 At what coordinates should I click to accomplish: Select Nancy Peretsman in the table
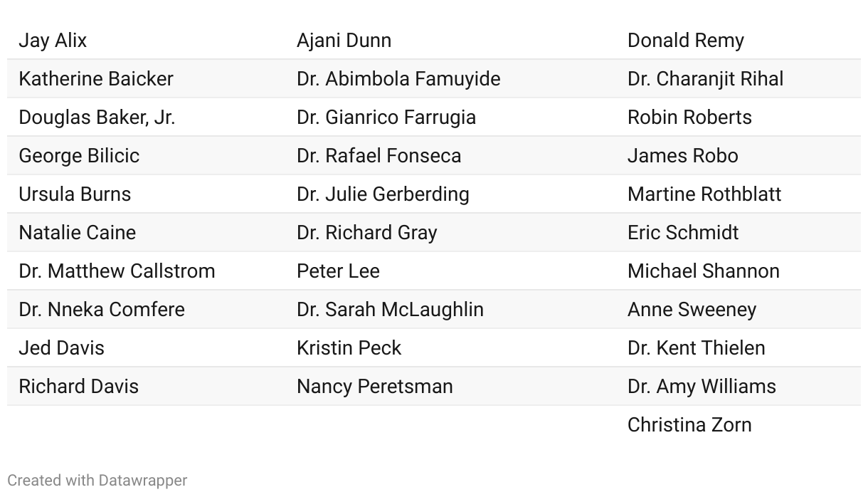[374, 387]
